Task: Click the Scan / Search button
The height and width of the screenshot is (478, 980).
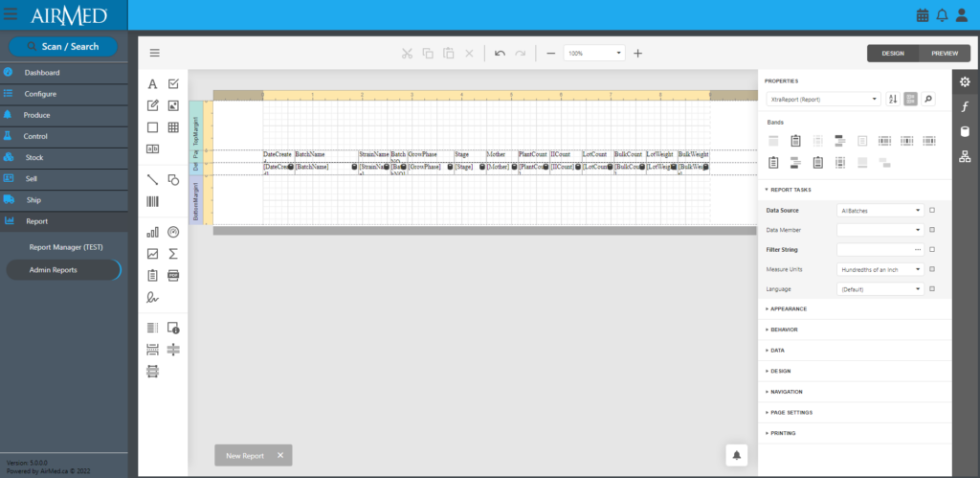Action: click(x=63, y=46)
